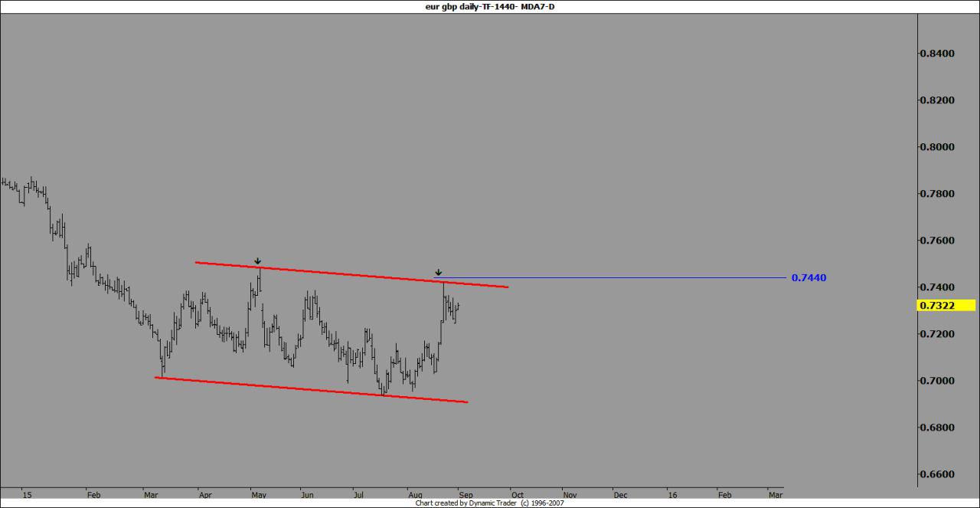Select the 0.8200 price axis value

[x=937, y=100]
